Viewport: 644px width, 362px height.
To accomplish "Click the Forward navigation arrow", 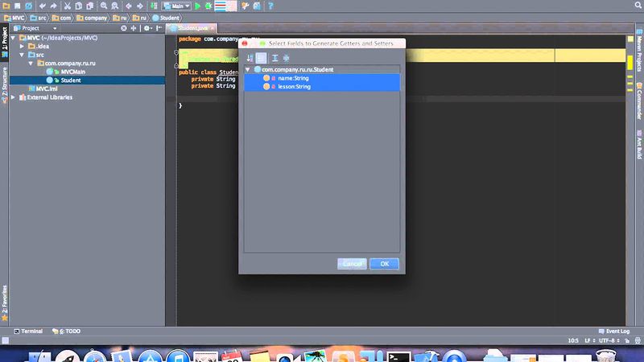I will (x=140, y=6).
